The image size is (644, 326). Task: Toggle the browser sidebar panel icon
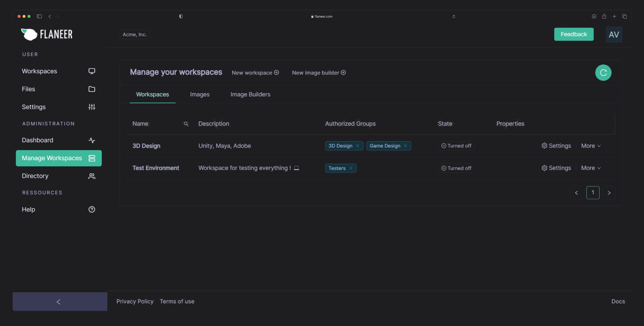pos(39,16)
